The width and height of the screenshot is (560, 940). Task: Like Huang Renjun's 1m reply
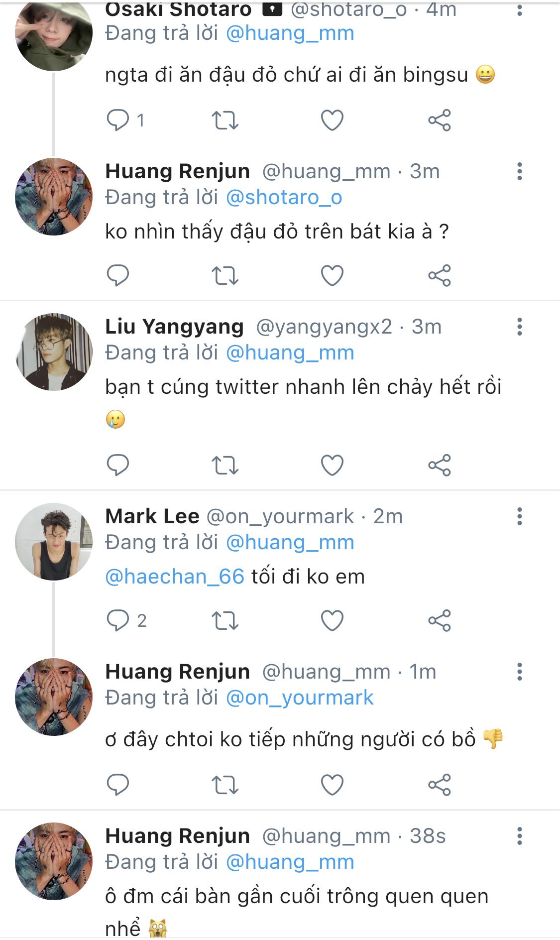pos(332,785)
